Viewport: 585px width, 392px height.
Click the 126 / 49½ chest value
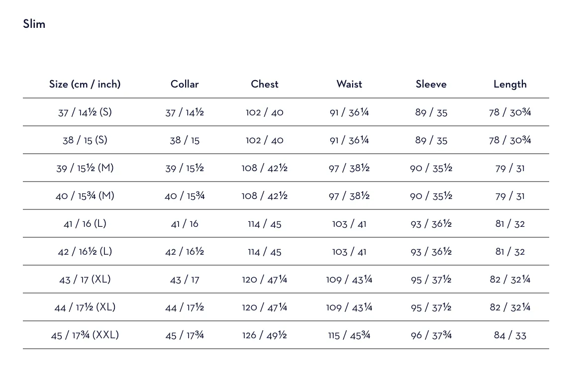pos(265,335)
